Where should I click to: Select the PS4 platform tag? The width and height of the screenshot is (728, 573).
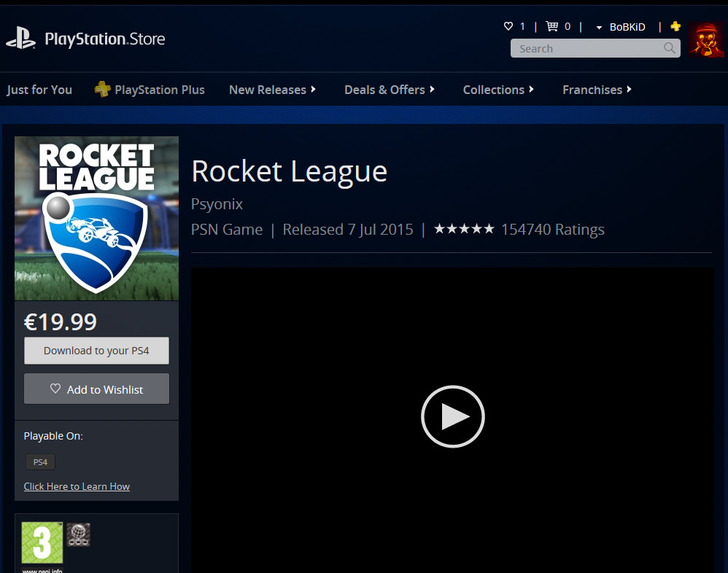click(x=40, y=462)
